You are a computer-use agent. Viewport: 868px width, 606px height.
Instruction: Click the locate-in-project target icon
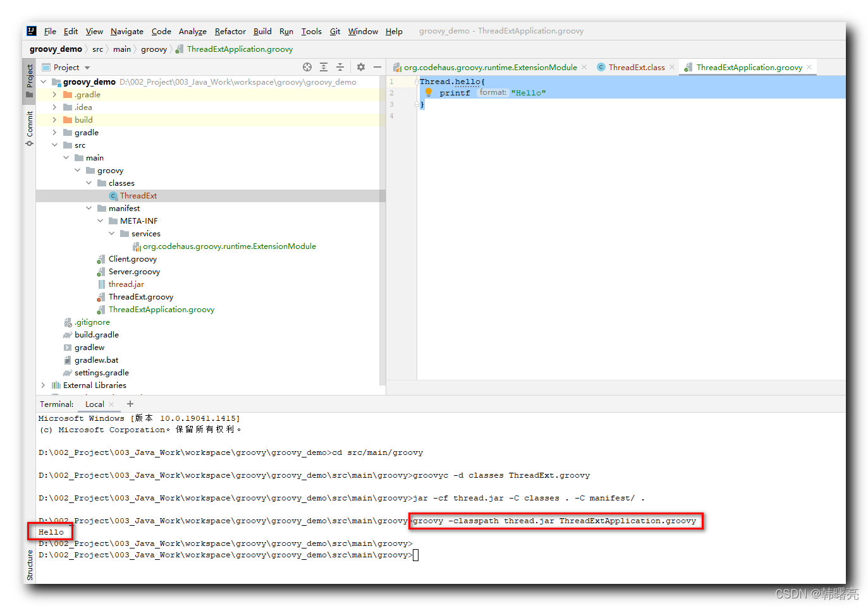(307, 67)
